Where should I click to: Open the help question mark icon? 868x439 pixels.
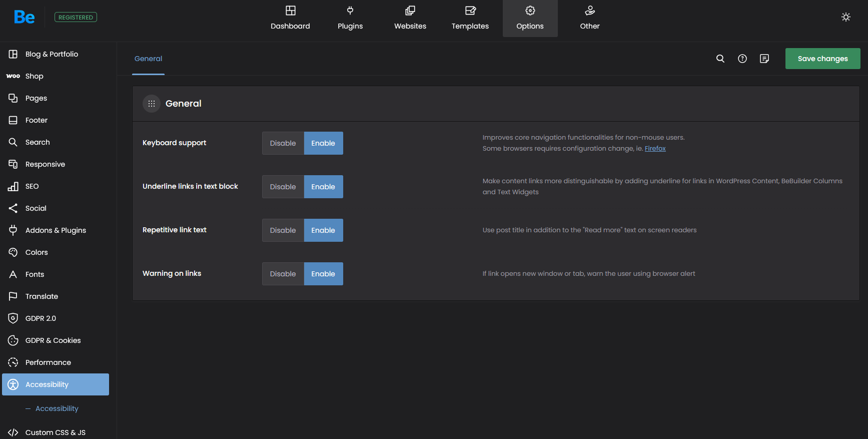(x=742, y=59)
